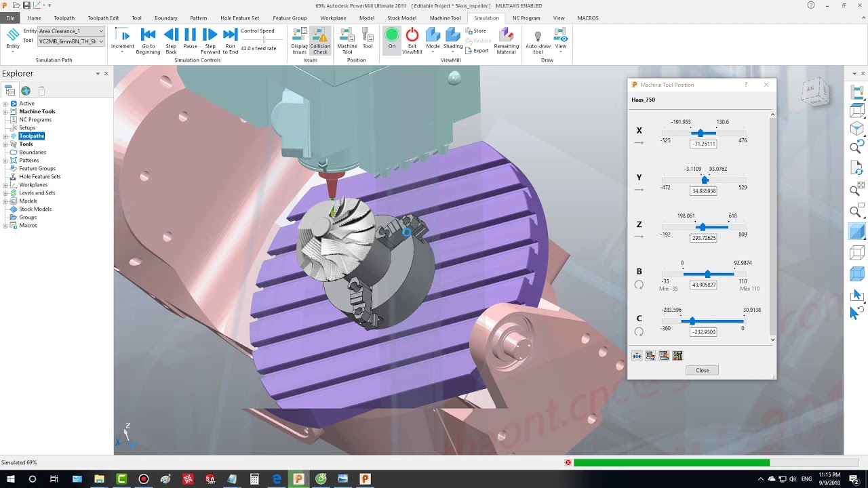
Task: Open the ViewMill Mode dropdown
Action: pyautogui.click(x=433, y=41)
